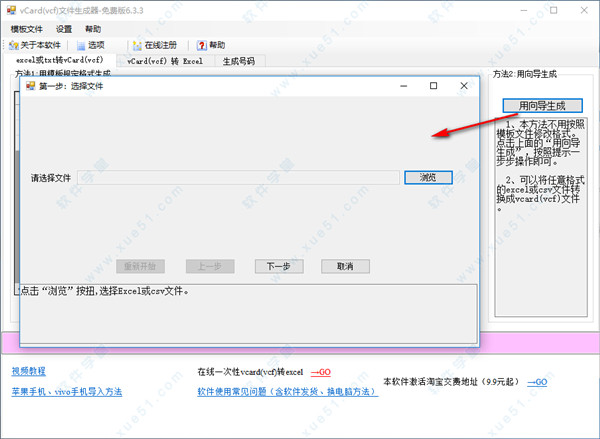Image resolution: width=600 pixels, height=439 pixels.
Task: Close the 第一步 选择文件 dialog
Action: click(463, 86)
